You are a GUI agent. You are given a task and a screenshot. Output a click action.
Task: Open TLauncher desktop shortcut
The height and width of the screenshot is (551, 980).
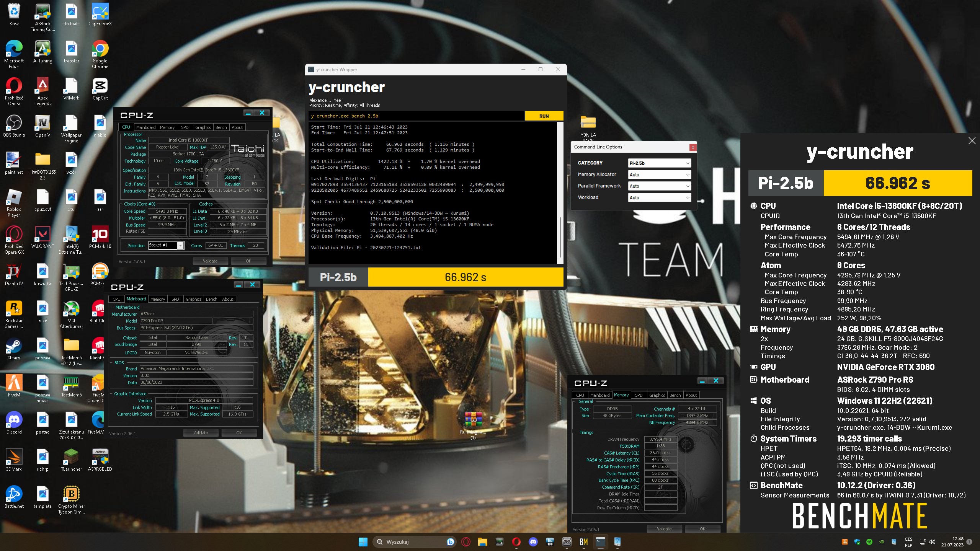71,460
